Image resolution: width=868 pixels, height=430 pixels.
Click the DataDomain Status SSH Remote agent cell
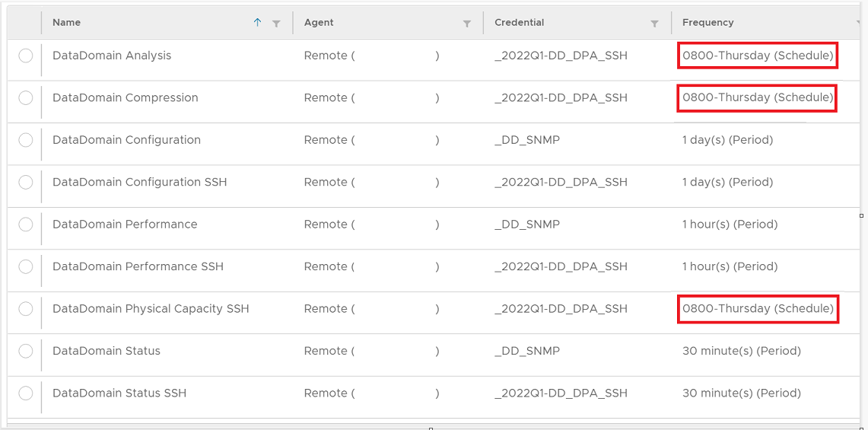(371, 393)
